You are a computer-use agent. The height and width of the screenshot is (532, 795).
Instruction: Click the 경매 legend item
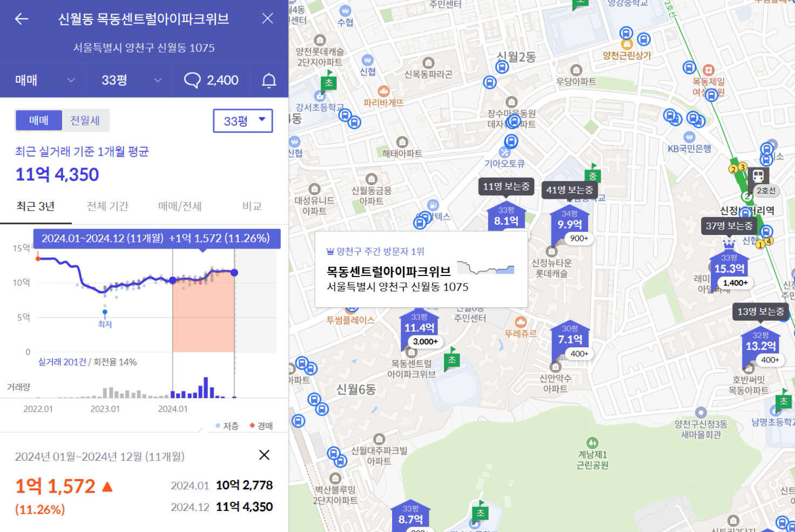261,426
